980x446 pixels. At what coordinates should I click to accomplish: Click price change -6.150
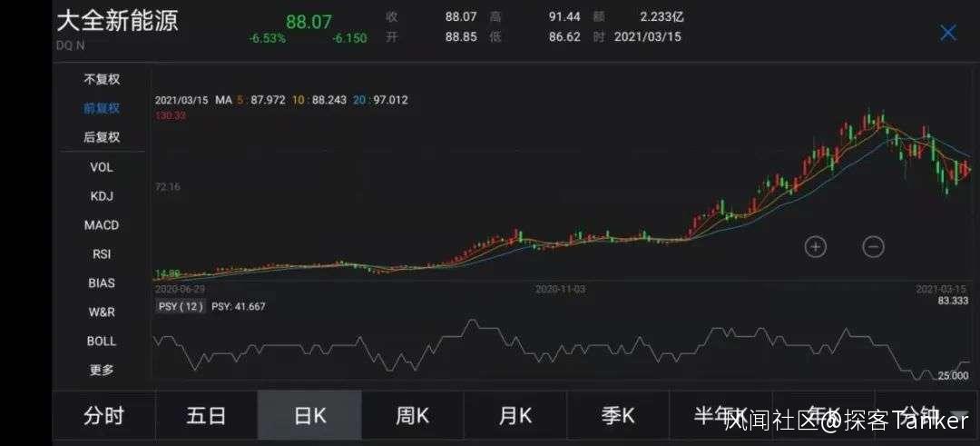coord(349,39)
